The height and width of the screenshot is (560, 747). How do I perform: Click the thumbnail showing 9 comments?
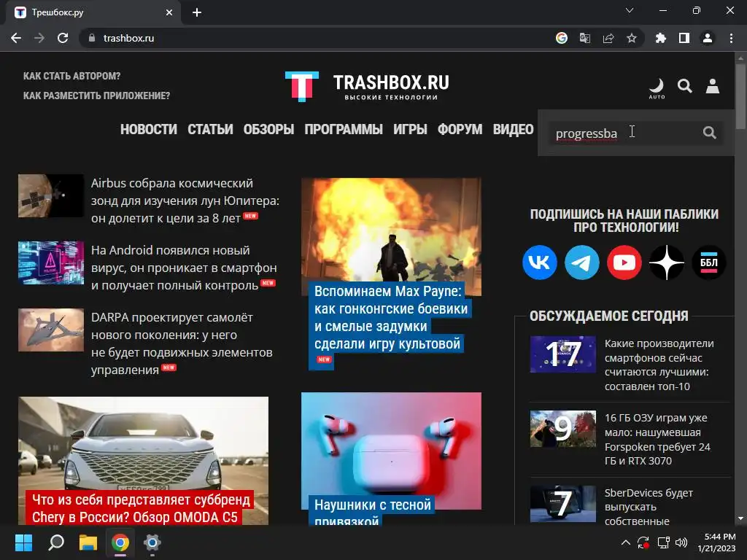pos(562,429)
